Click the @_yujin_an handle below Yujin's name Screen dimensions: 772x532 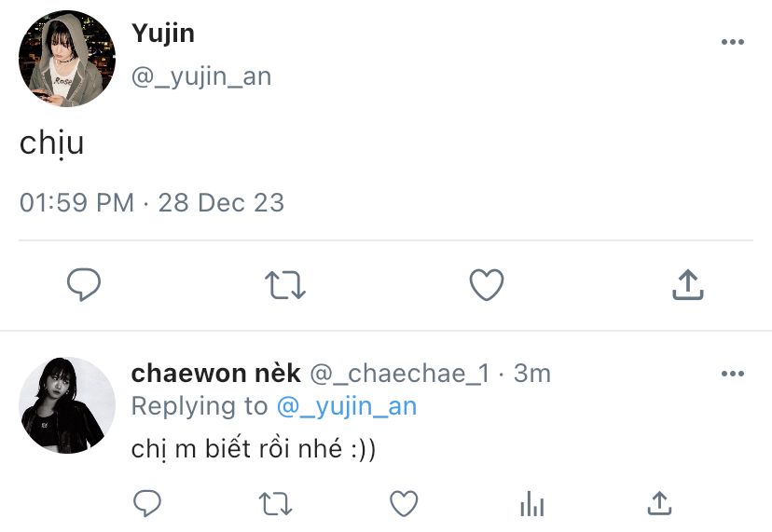201,76
